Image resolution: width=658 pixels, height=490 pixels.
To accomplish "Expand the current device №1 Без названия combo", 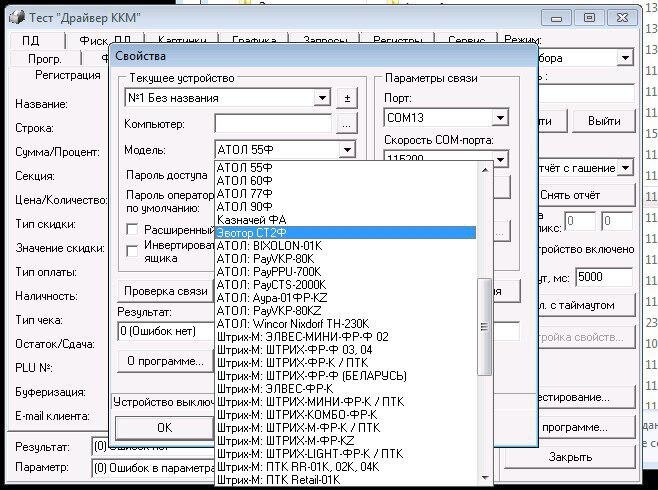I will (322, 98).
